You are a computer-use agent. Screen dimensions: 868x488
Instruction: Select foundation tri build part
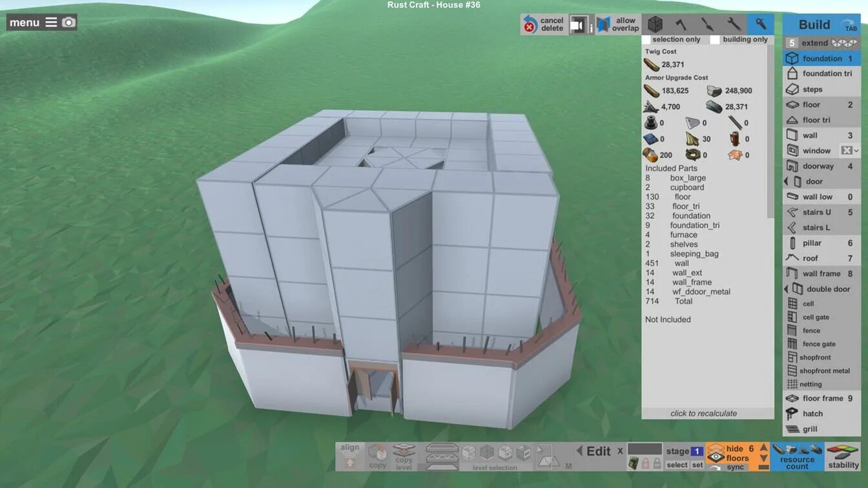(x=821, y=74)
